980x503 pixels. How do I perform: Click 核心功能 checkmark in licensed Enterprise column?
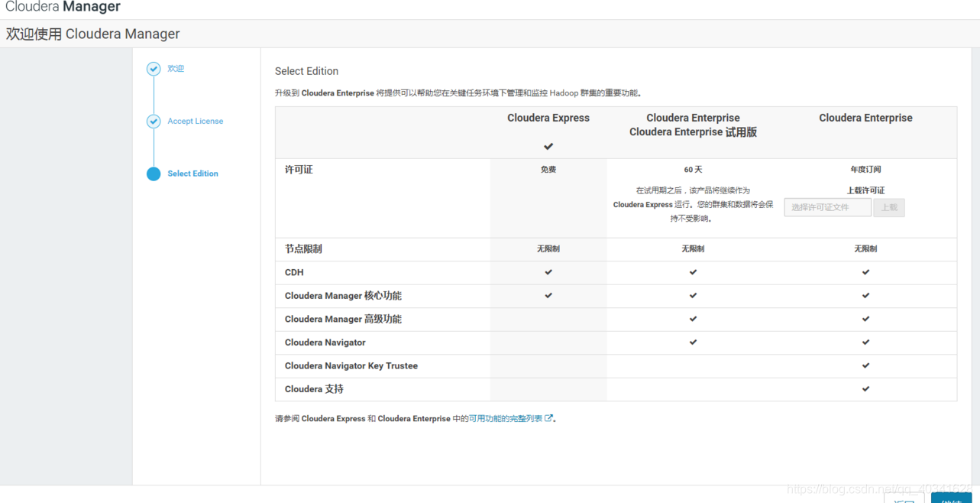[865, 295]
